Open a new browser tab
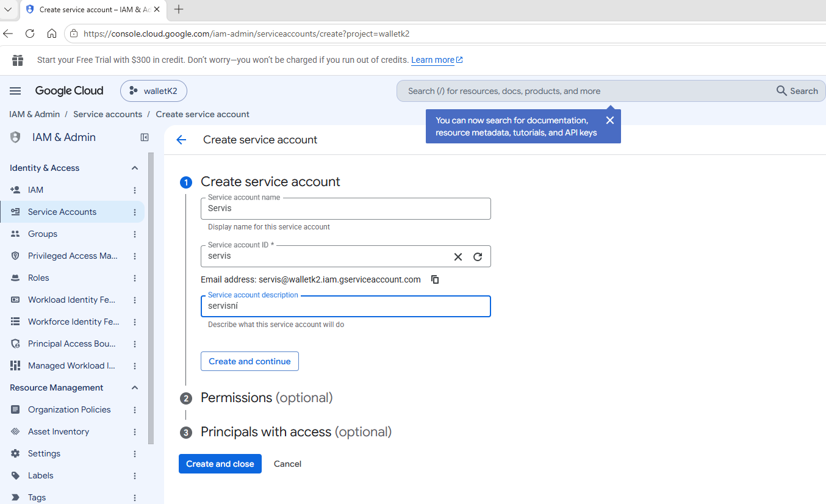 (x=179, y=9)
